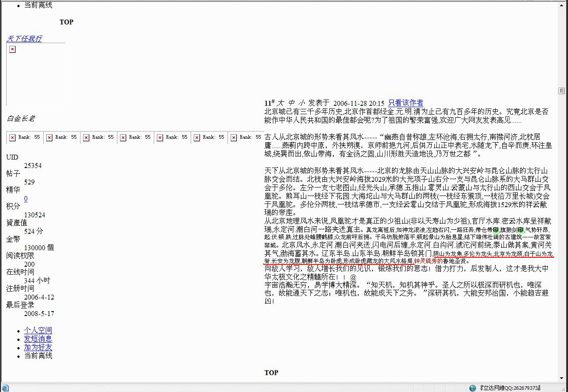Set font size to medium (中)

pyautogui.click(x=292, y=103)
